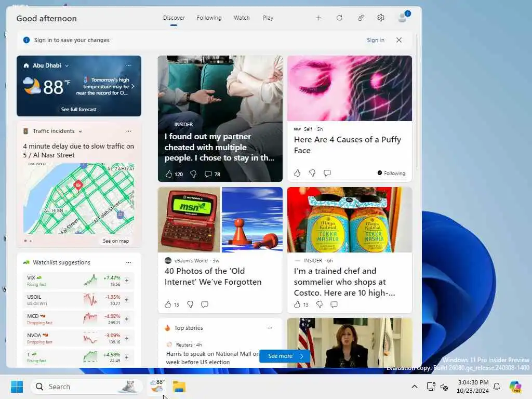This screenshot has width=532, height=399.
Task: Open Watchlist suggestions more options menu
Action: click(128, 262)
